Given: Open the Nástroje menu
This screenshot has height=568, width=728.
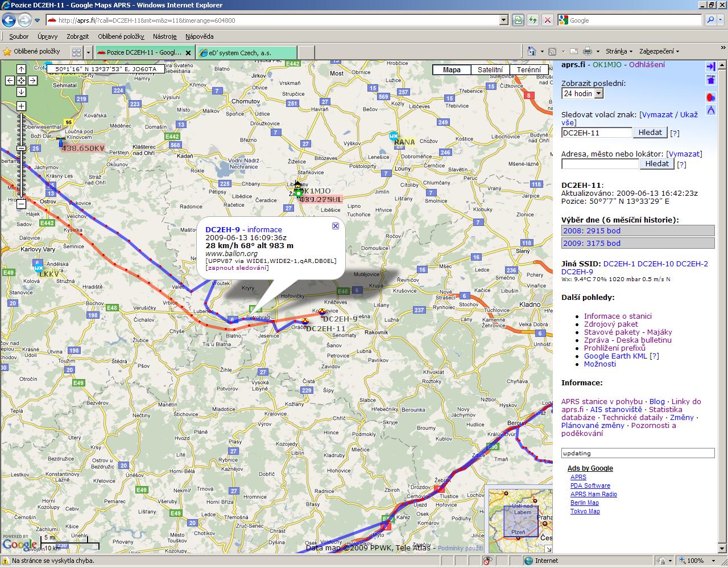Looking at the screenshot, I should (164, 36).
